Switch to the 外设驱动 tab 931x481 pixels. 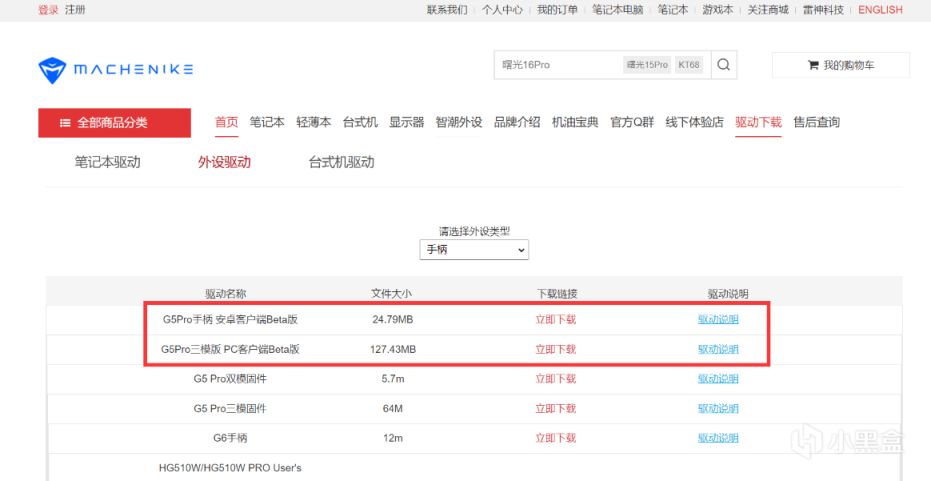[x=224, y=162]
